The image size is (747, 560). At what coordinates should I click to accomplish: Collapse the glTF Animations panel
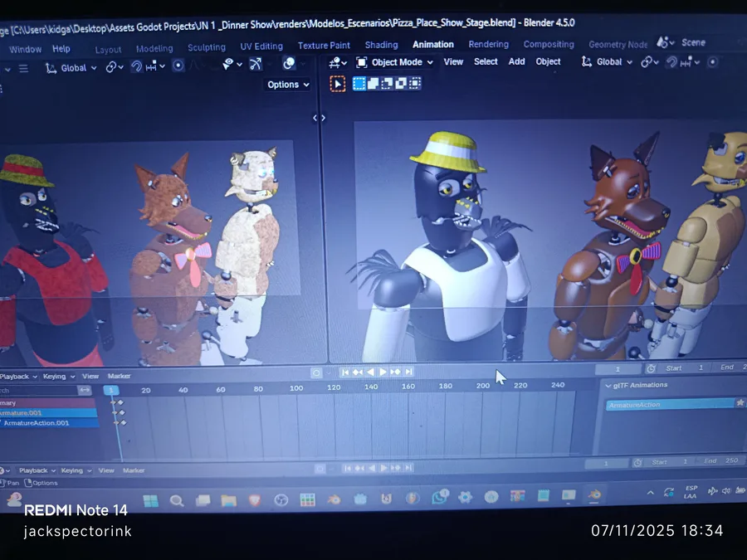click(x=608, y=385)
